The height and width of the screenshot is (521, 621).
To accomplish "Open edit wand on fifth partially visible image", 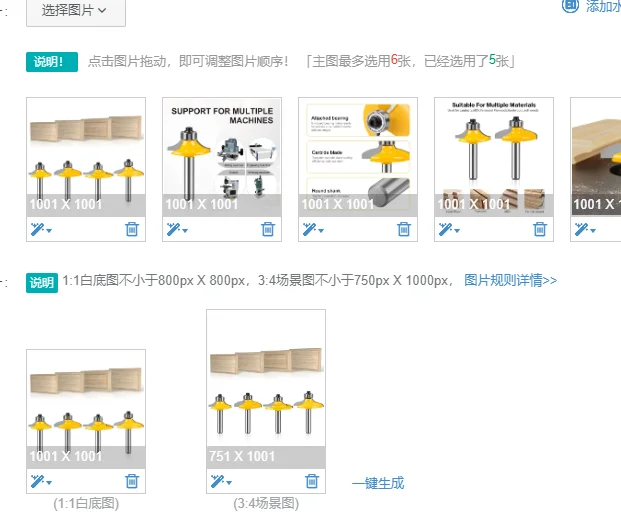I will 585,229.
